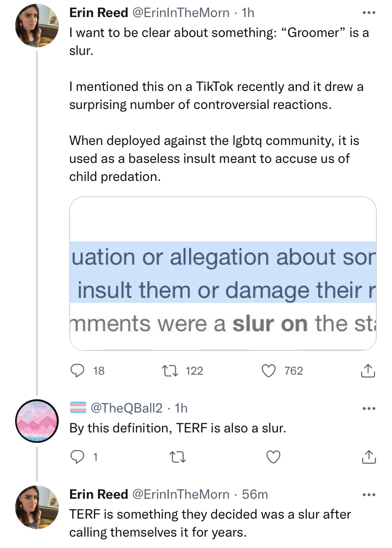Viewport: 392px width, 548px height.
Task: Open more options on TheQBall2's tweet
Action: tap(368, 407)
